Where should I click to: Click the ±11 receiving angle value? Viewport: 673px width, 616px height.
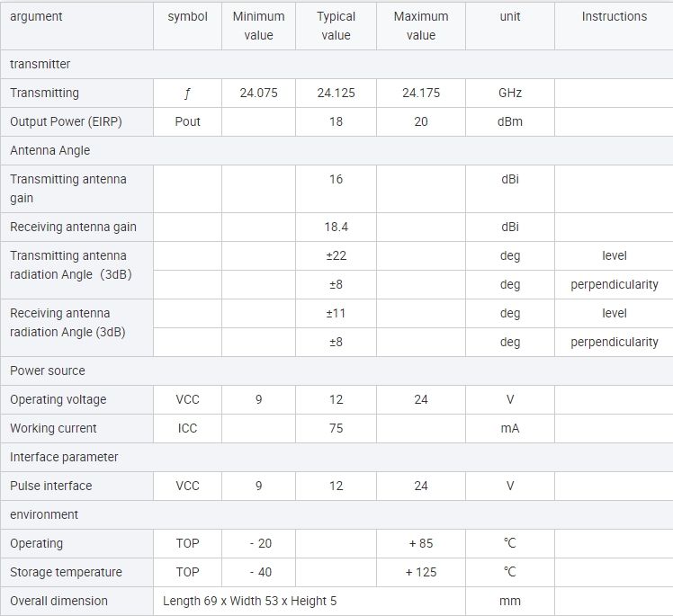[336, 313]
